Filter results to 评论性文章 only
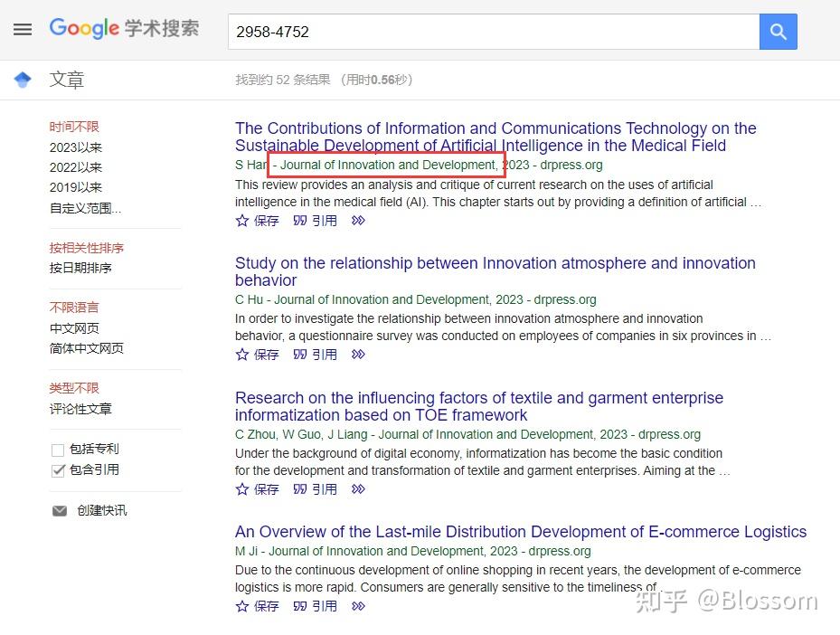Viewport: 840px width, 635px height. point(80,408)
